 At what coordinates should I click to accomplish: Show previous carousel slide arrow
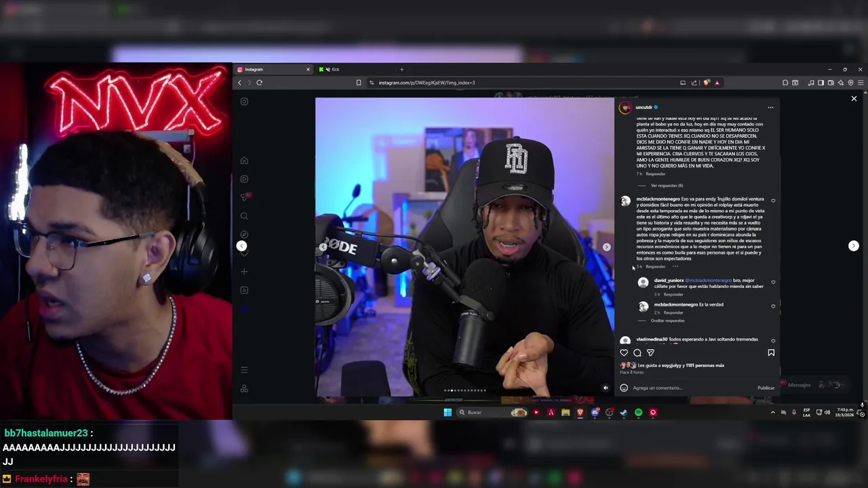click(x=323, y=247)
